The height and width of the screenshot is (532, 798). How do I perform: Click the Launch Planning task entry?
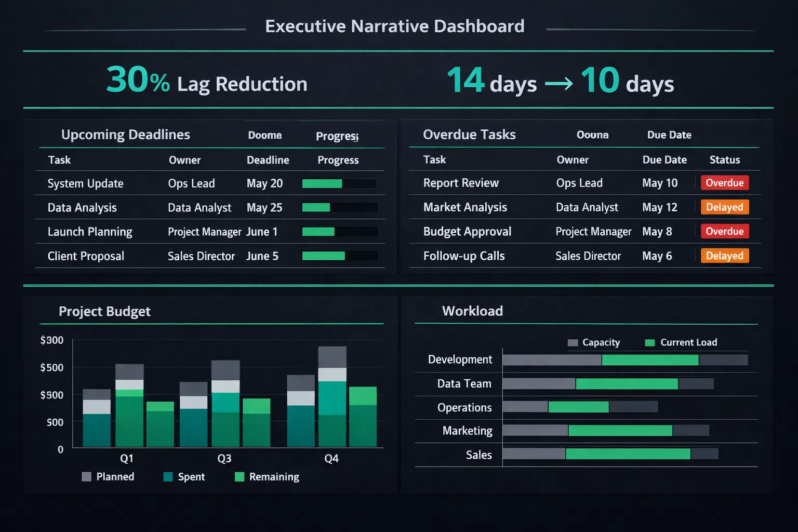pos(89,232)
